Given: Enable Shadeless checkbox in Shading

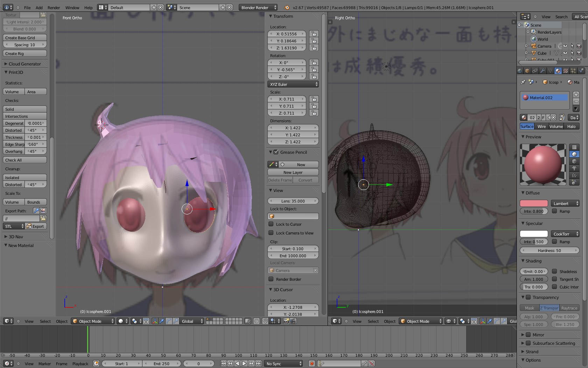Looking at the screenshot, I should tap(554, 271).
